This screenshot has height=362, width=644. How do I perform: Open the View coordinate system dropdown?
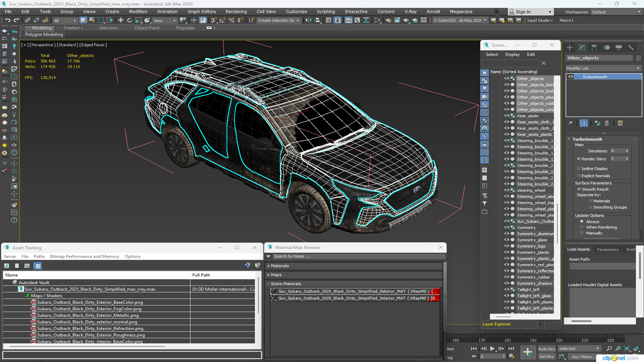tap(164, 20)
